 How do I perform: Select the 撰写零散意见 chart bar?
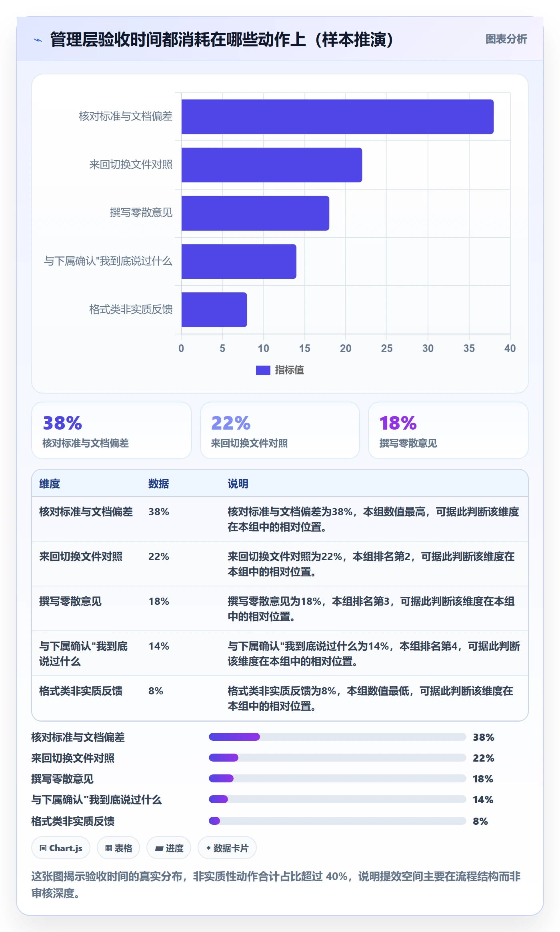pos(255,213)
